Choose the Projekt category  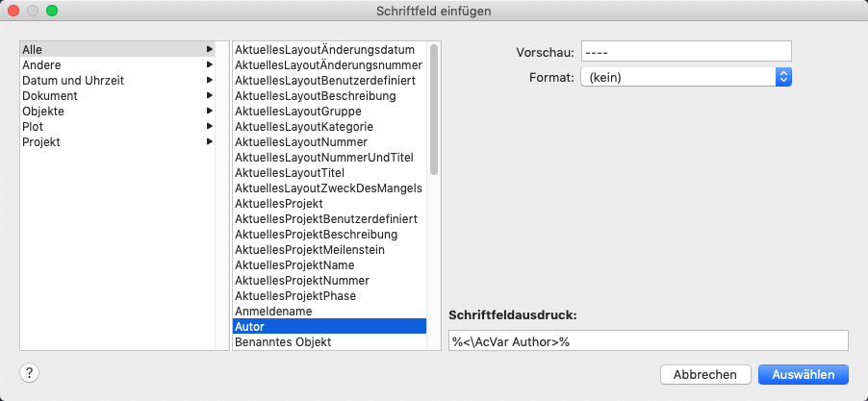coord(41,141)
